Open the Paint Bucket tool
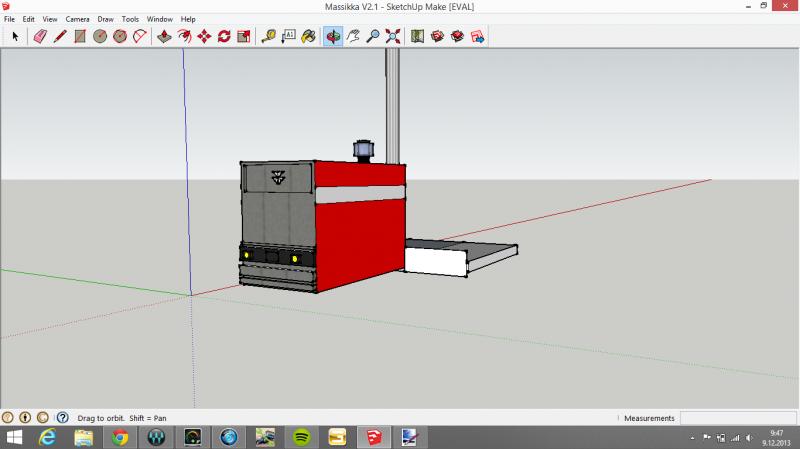This screenshot has height=449, width=800. point(308,36)
